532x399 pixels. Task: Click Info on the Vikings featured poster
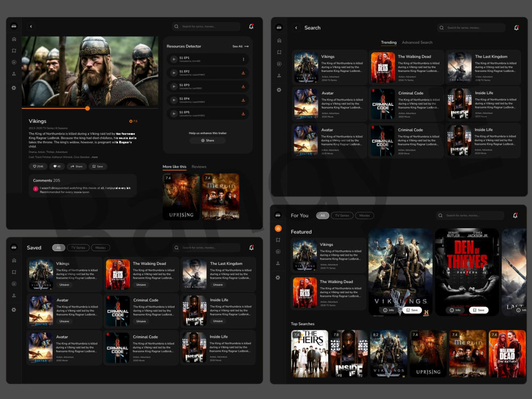(x=389, y=310)
